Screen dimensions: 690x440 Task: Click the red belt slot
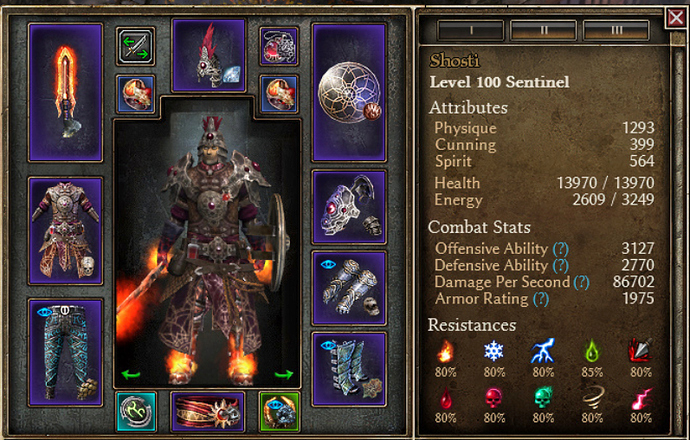(208, 412)
